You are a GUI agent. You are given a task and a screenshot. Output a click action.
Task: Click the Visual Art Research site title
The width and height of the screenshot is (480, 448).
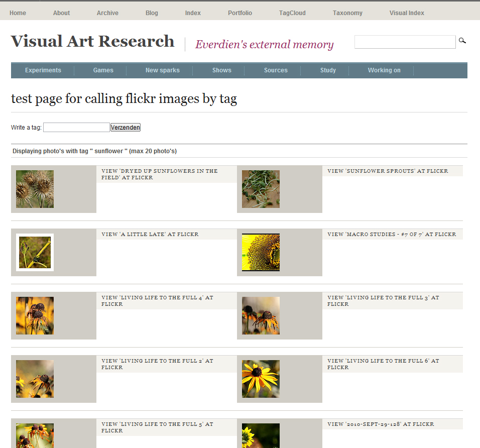[x=92, y=41]
